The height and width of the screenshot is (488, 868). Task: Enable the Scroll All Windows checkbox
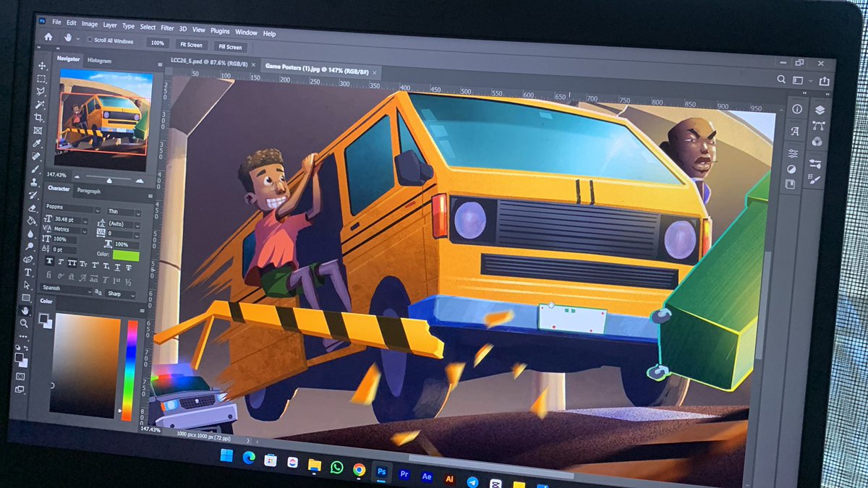pos(90,40)
